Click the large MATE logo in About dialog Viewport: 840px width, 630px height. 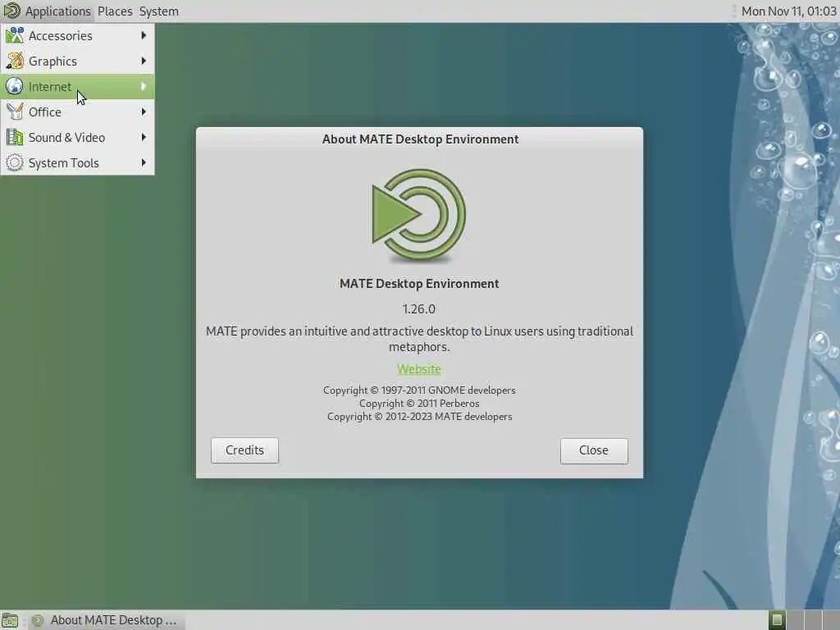tap(419, 216)
